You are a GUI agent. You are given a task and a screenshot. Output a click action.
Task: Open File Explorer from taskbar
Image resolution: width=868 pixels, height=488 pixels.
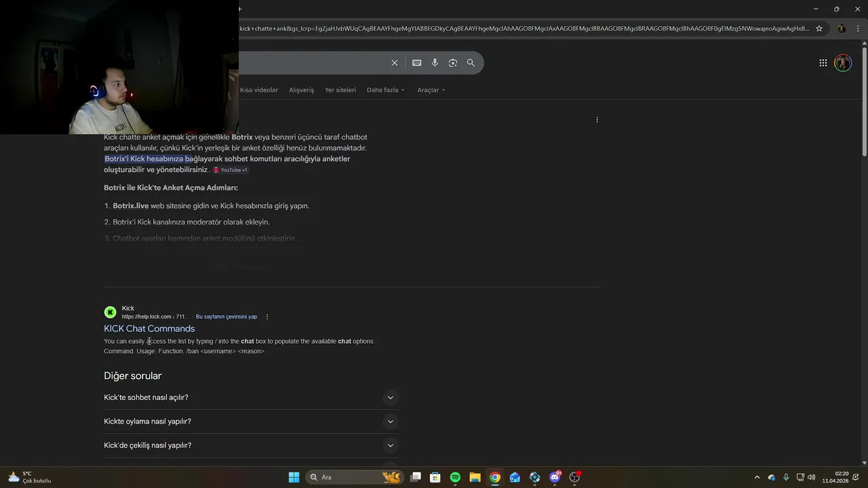pyautogui.click(x=475, y=477)
